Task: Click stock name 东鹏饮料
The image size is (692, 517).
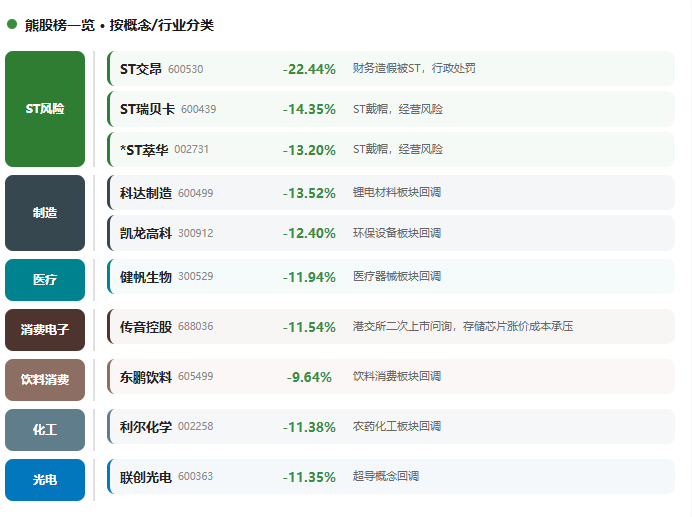Action: coord(146,377)
